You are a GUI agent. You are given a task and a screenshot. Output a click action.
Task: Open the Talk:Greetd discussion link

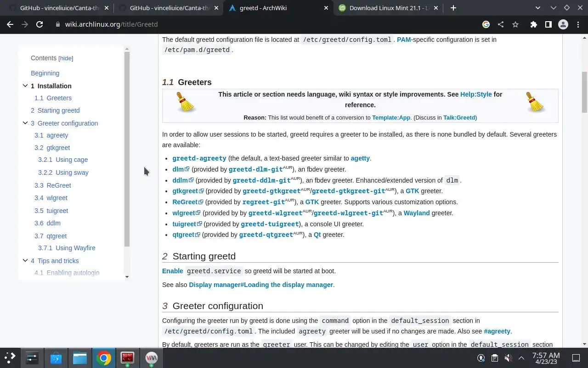click(459, 118)
